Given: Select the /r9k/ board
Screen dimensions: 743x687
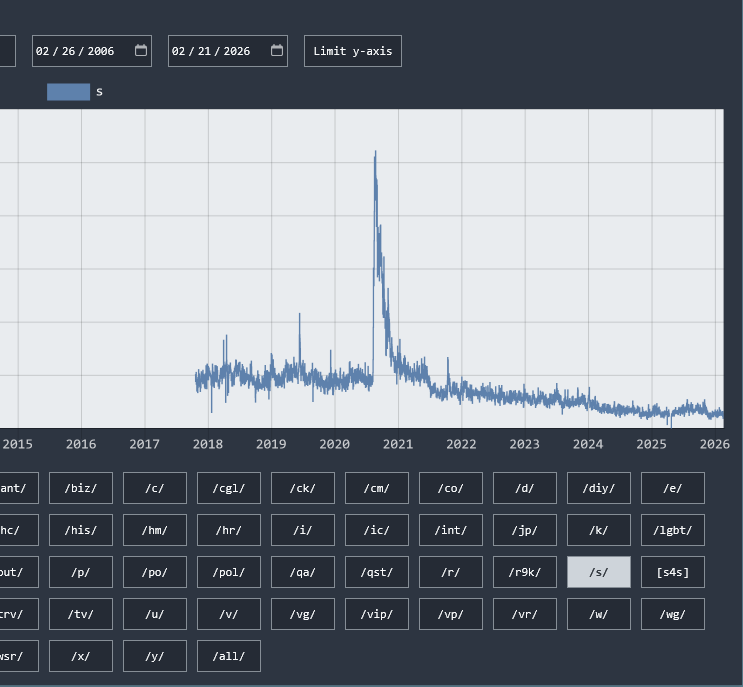Looking at the screenshot, I should pos(525,572).
